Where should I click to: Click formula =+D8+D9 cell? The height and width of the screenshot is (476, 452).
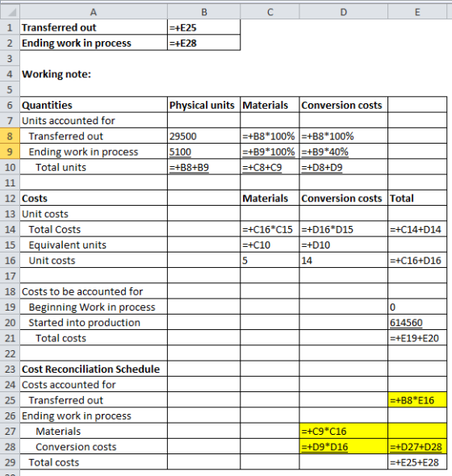coord(343,167)
